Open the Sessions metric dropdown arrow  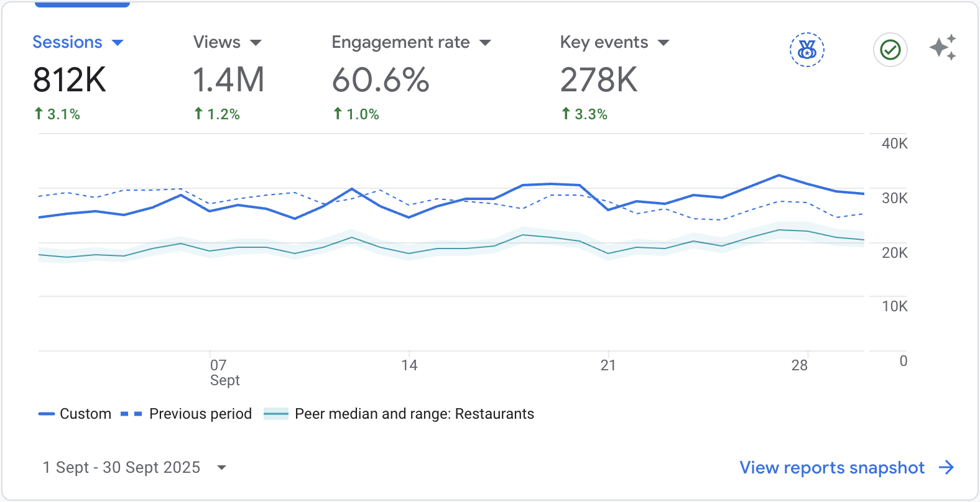[x=118, y=43]
